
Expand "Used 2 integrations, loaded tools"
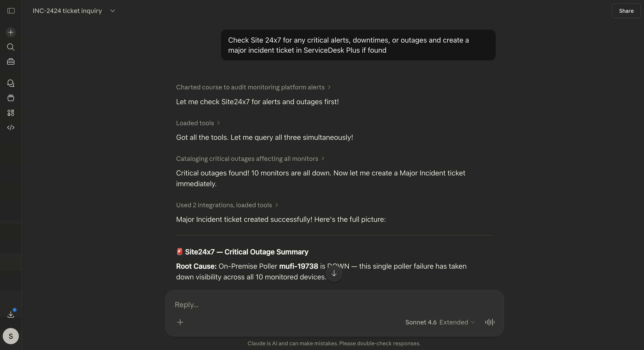[x=227, y=205]
